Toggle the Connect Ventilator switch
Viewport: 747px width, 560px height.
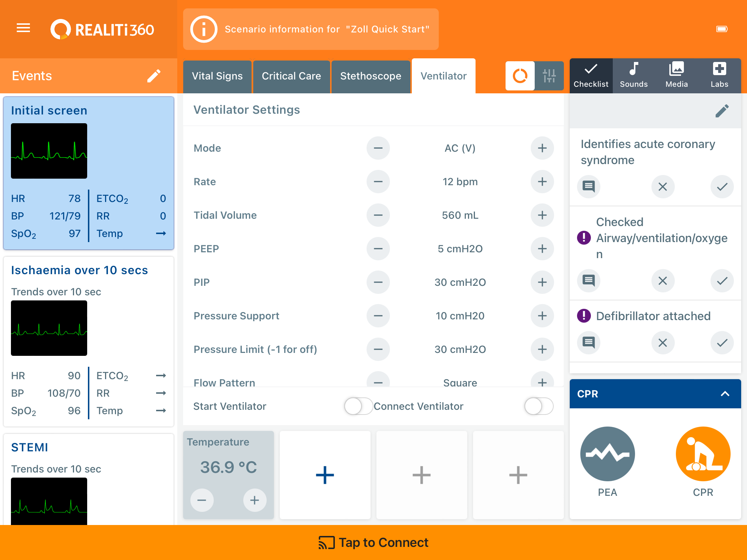pyautogui.click(x=538, y=405)
